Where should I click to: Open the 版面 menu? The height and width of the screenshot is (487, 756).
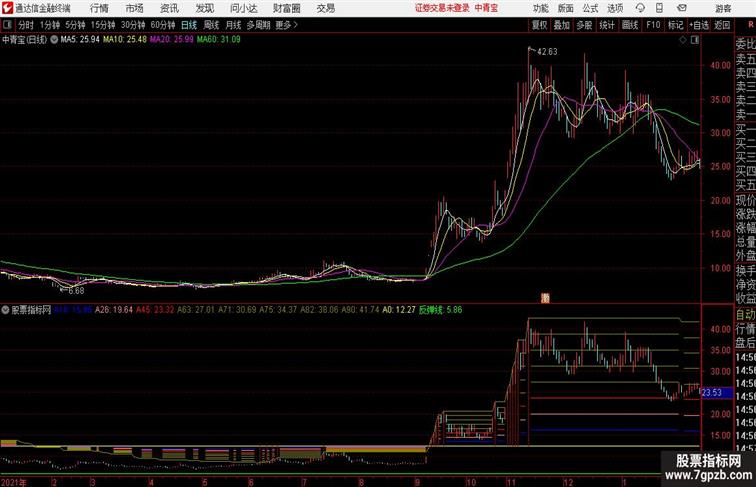tap(566, 8)
